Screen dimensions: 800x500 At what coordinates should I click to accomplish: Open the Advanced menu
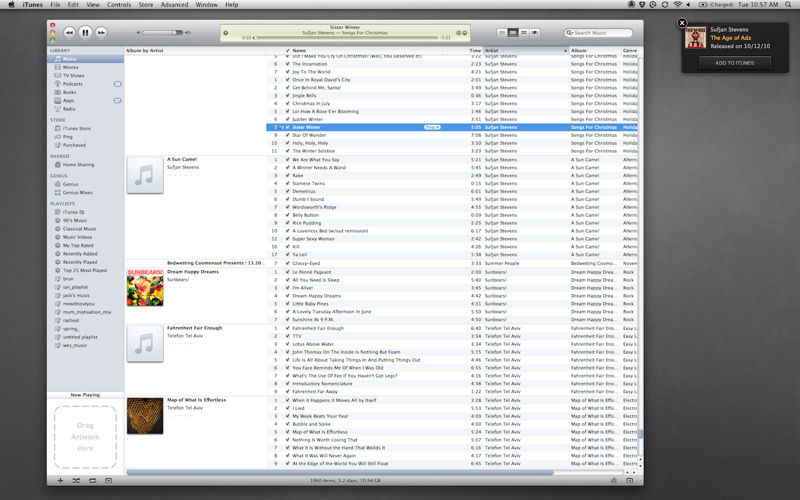174,5
